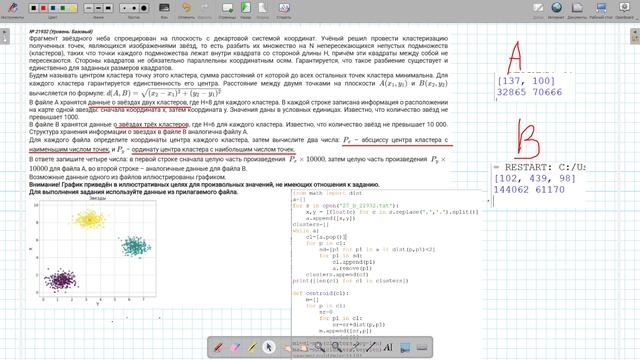Select the Capture screen region tool
The image size is (640, 360).
(x=405, y=347)
